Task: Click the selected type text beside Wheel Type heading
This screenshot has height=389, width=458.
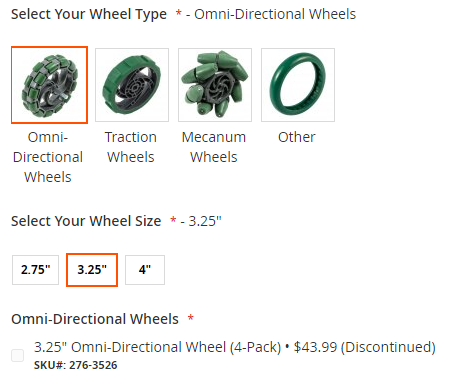Action: 275,14
